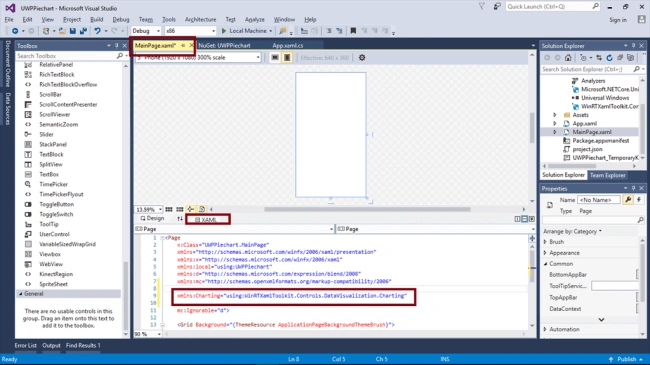Click the Home icon in Solution Explorer

pos(568,58)
